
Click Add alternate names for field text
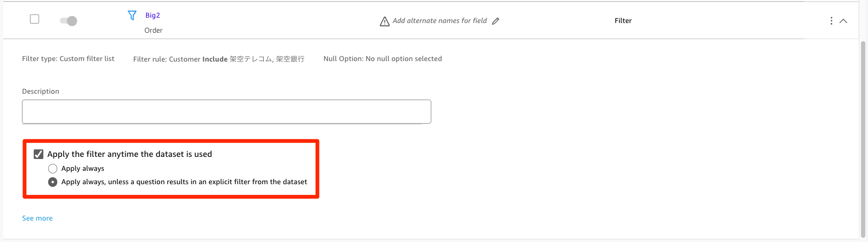tap(439, 21)
